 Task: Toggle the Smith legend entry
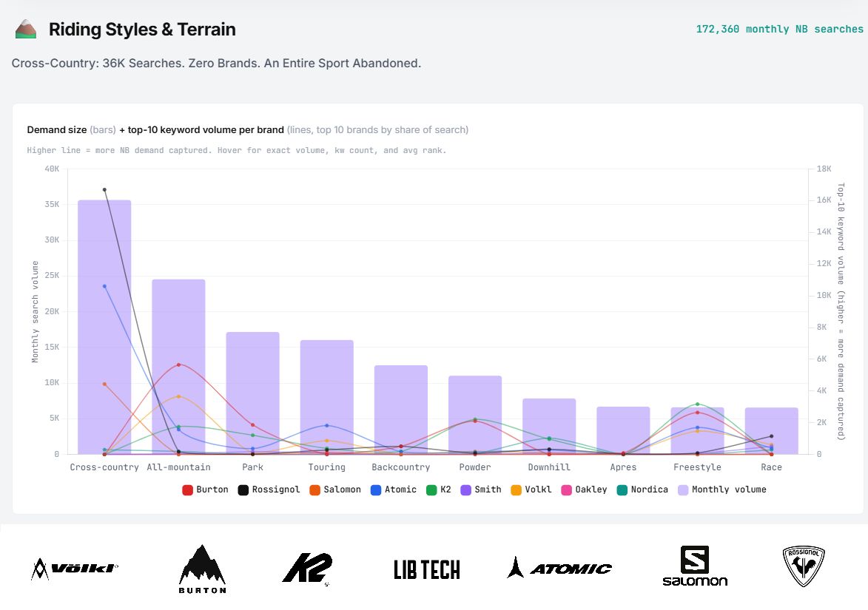tap(481, 490)
